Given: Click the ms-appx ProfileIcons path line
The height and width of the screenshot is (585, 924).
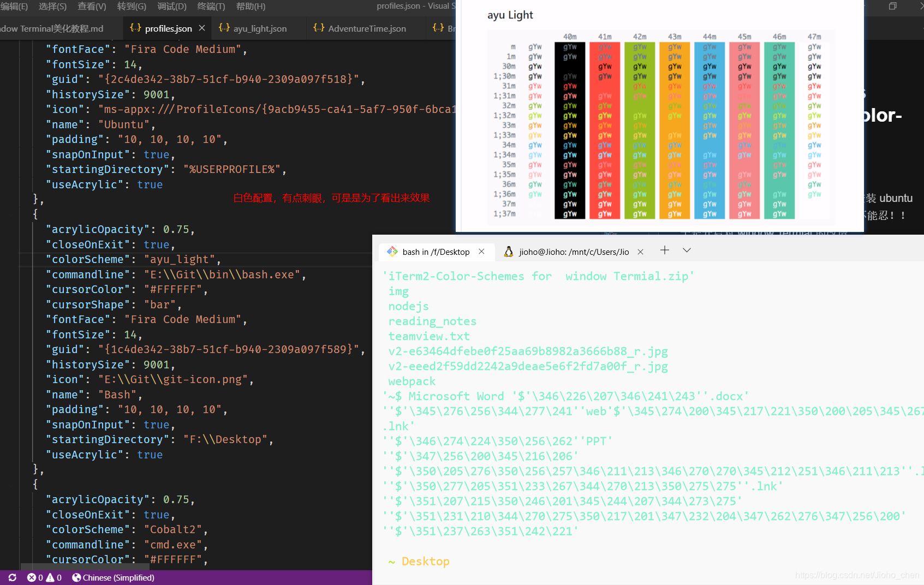Looking at the screenshot, I should (x=250, y=109).
